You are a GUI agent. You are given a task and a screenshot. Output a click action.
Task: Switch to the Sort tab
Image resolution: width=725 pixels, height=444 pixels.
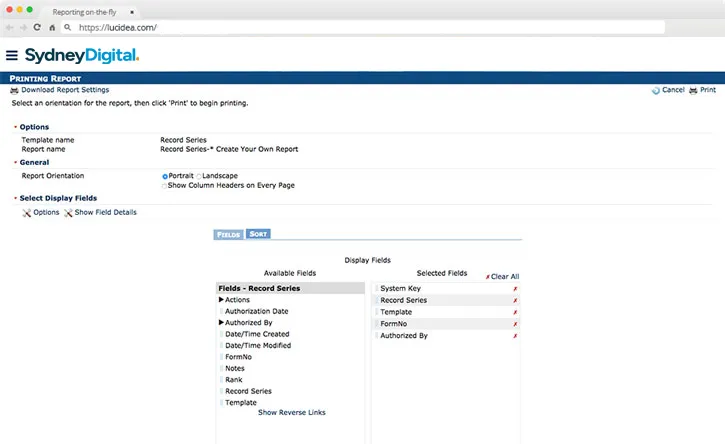258,234
